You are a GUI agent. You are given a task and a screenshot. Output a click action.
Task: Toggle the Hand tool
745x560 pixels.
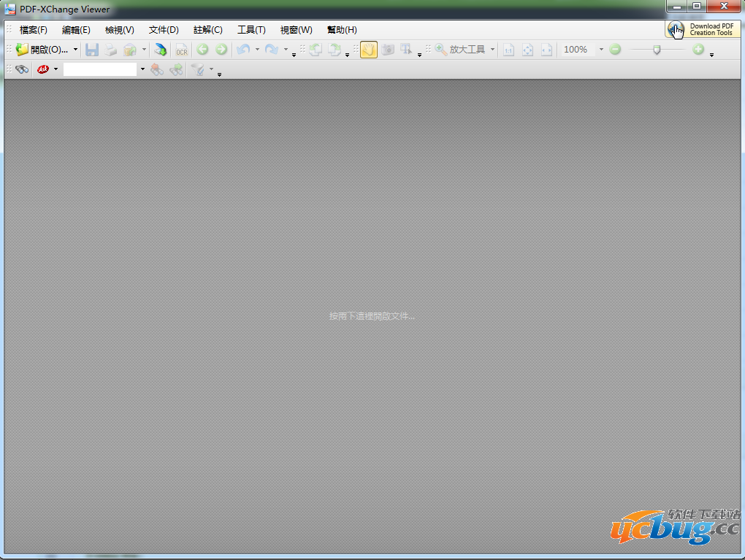pyautogui.click(x=369, y=50)
